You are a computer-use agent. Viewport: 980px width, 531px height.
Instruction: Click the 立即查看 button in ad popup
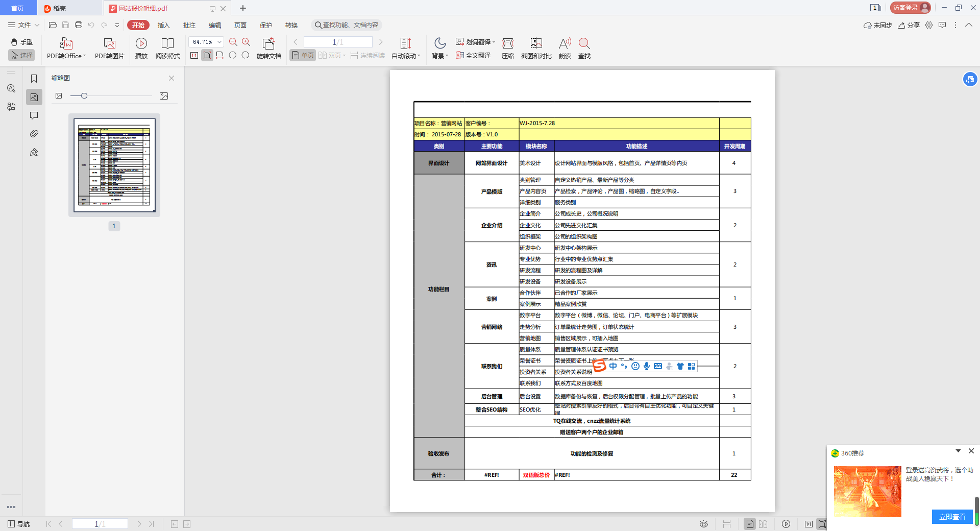[952, 517]
